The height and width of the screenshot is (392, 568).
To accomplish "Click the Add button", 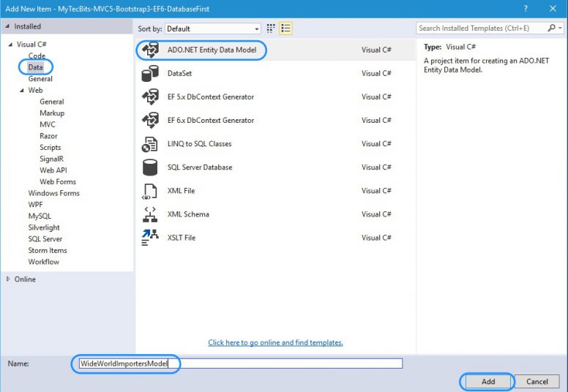I will 488,382.
